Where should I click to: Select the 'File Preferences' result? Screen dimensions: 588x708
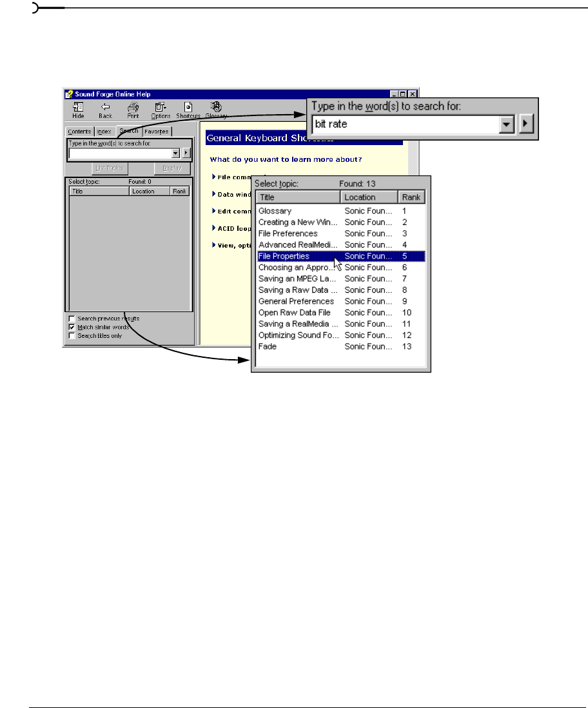341,233
